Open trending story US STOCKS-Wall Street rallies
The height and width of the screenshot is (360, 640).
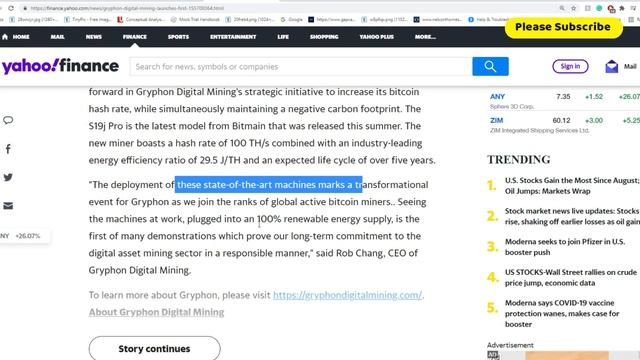(571, 278)
